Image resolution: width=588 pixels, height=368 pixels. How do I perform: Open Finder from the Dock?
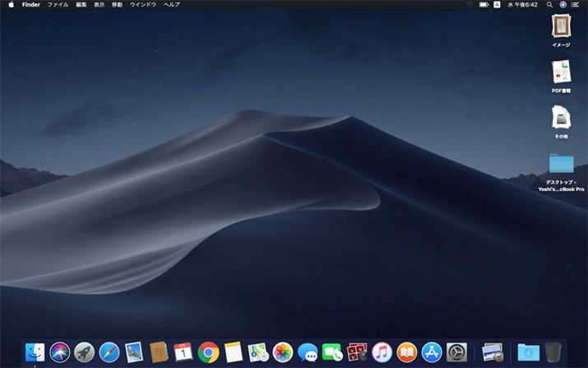[x=35, y=352]
